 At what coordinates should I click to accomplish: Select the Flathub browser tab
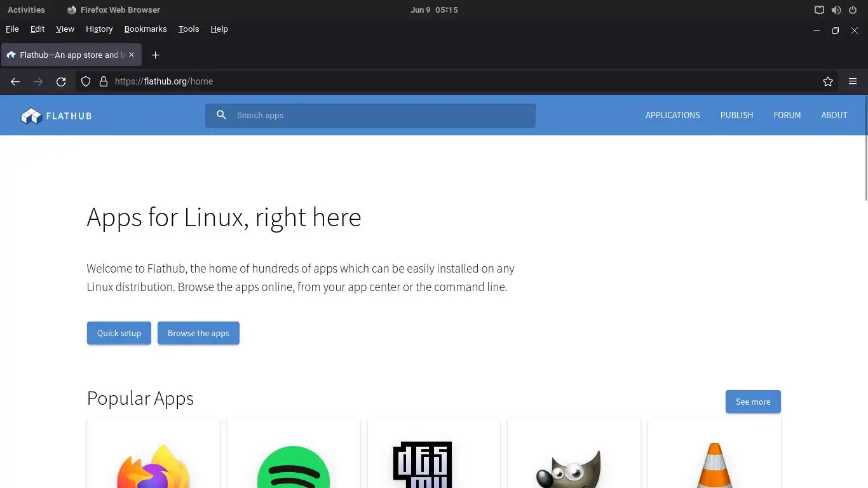pyautogui.click(x=71, y=55)
